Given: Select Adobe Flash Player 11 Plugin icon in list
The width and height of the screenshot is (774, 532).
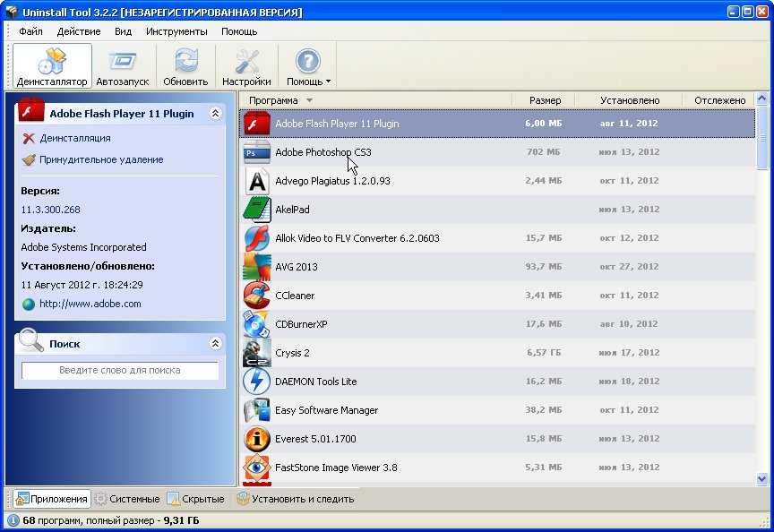Looking at the screenshot, I should (257, 124).
